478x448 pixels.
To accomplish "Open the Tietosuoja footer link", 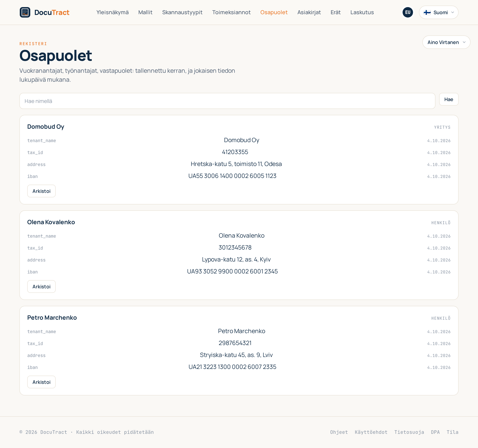I will pyautogui.click(x=409, y=432).
